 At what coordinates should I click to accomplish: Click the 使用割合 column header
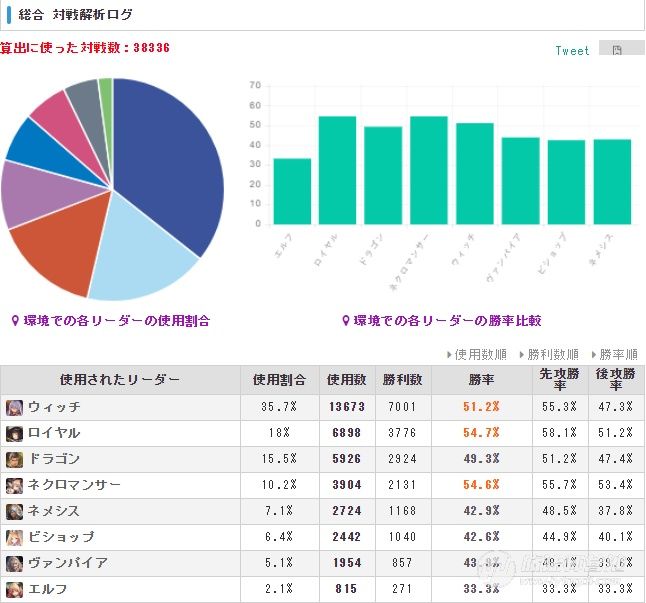tap(279, 379)
